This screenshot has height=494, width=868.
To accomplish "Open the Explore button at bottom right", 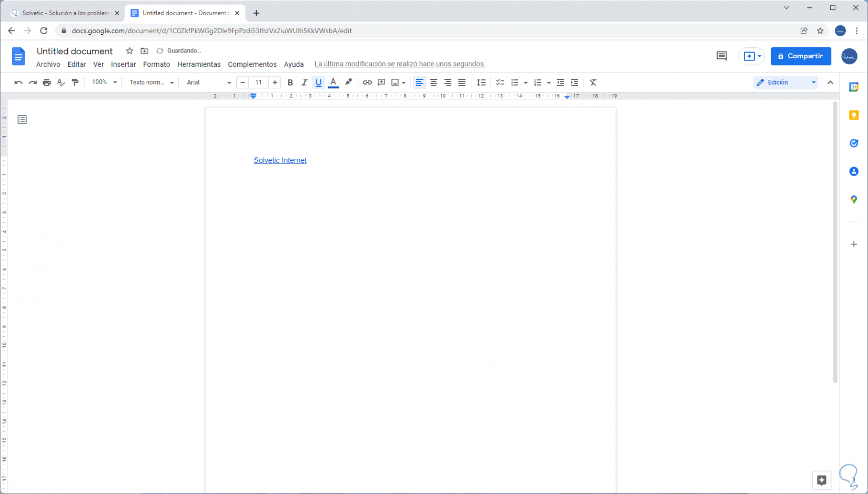I will click(x=822, y=480).
